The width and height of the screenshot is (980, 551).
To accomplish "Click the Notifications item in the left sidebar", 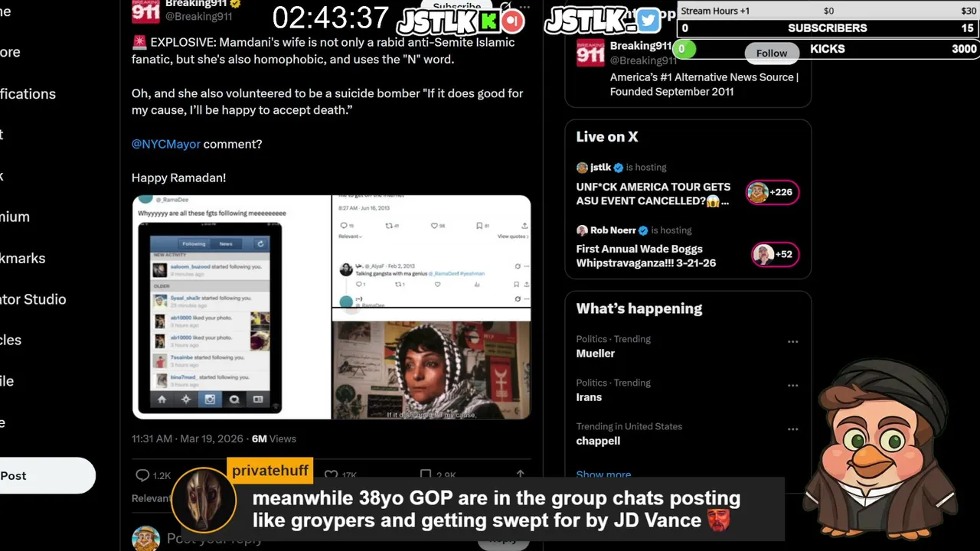I will (x=28, y=94).
